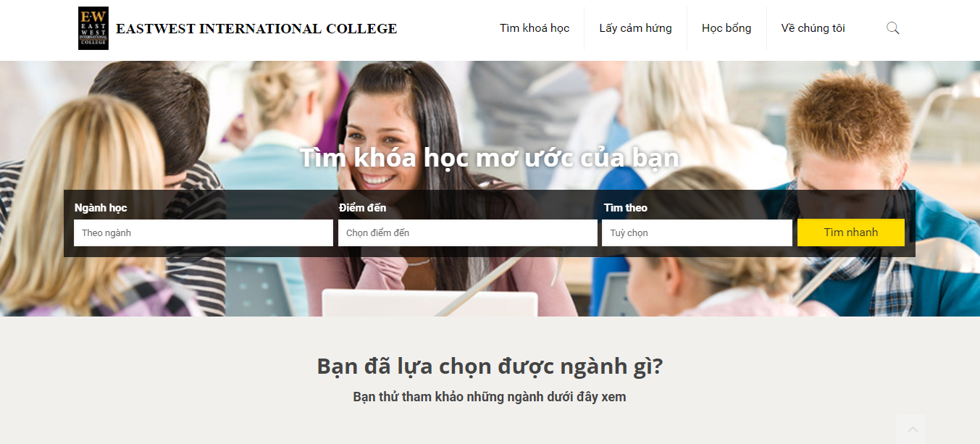The width and height of the screenshot is (980, 444).
Task: Click the Bạn đã lựa chọn được ngành gì heading
Action: click(490, 366)
